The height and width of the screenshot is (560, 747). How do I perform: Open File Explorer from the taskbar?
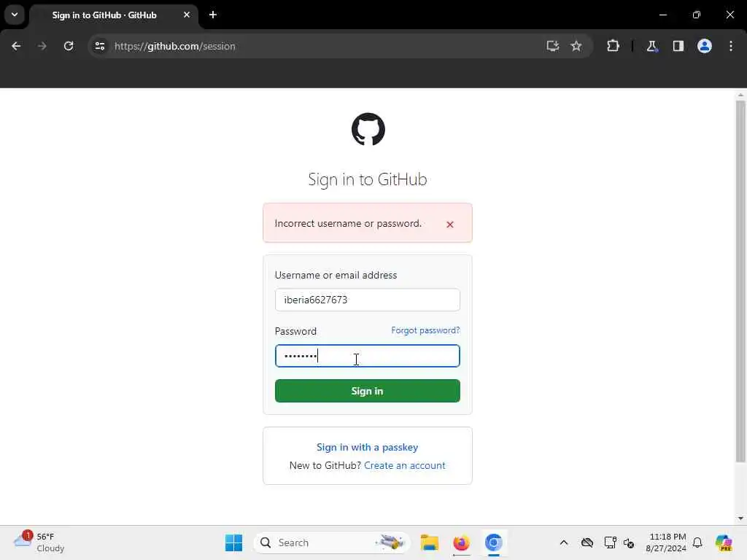[x=429, y=542]
